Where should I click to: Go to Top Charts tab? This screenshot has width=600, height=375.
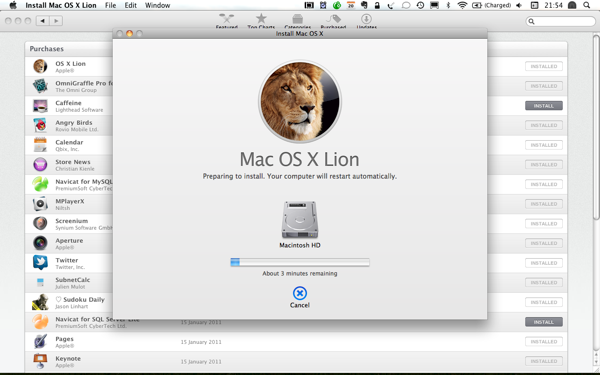pos(261,21)
